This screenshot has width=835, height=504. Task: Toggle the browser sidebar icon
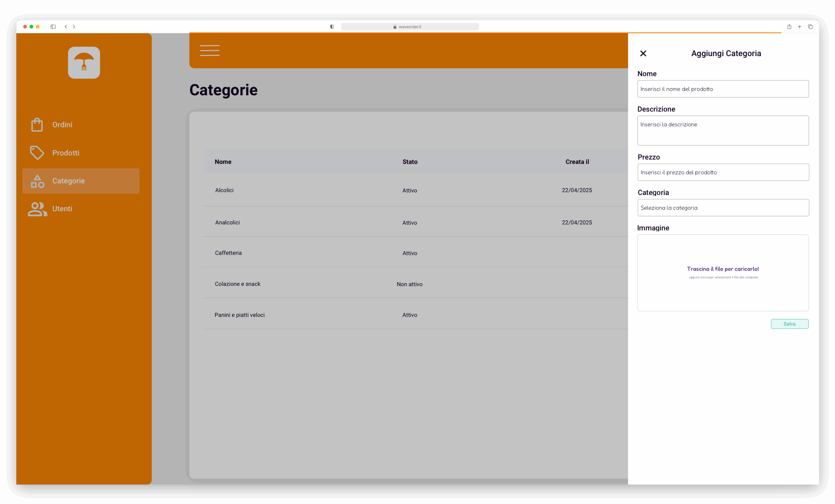[x=53, y=27]
